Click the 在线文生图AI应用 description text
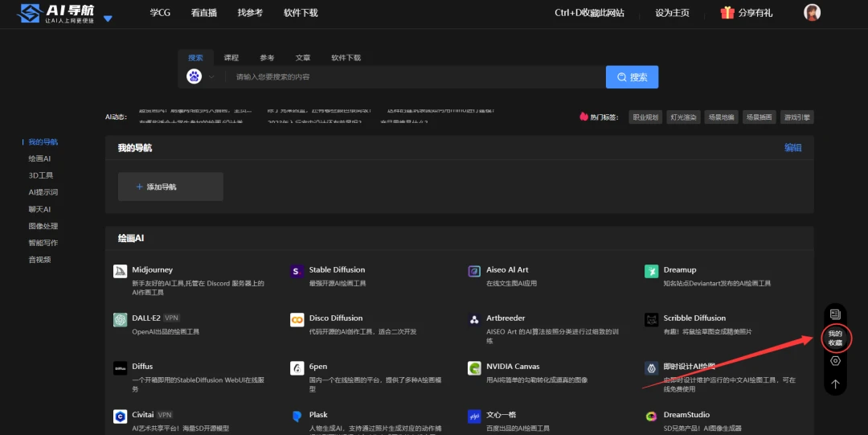 511,283
